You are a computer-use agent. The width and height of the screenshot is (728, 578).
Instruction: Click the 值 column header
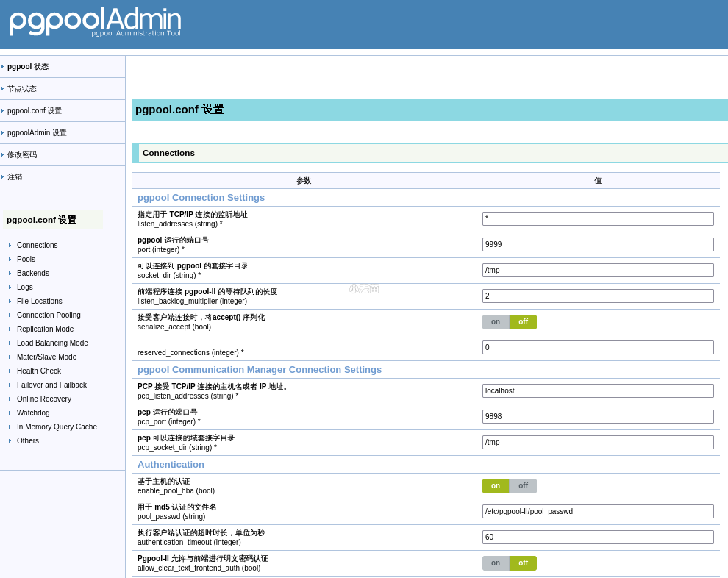pos(598,181)
